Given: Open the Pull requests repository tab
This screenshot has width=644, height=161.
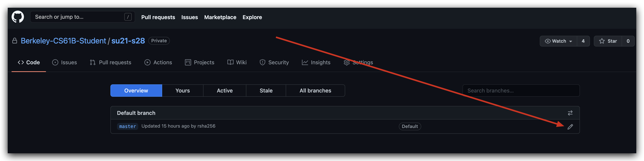Looking at the screenshot, I should click(110, 63).
